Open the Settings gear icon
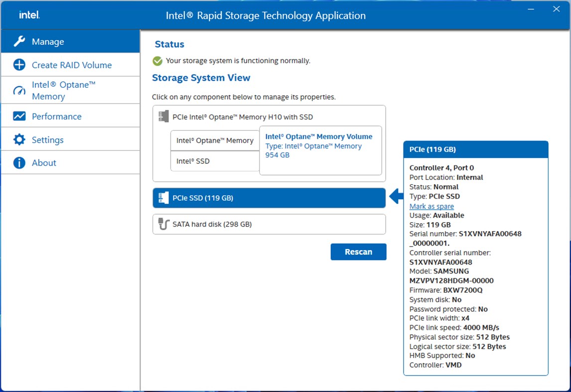The width and height of the screenshot is (571, 392). 18,139
